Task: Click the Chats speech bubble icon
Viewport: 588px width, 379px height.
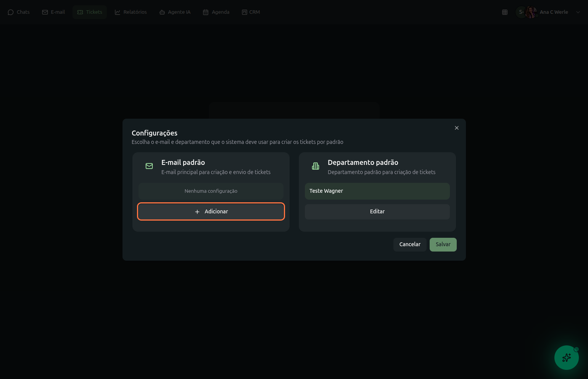Action: [x=11, y=12]
